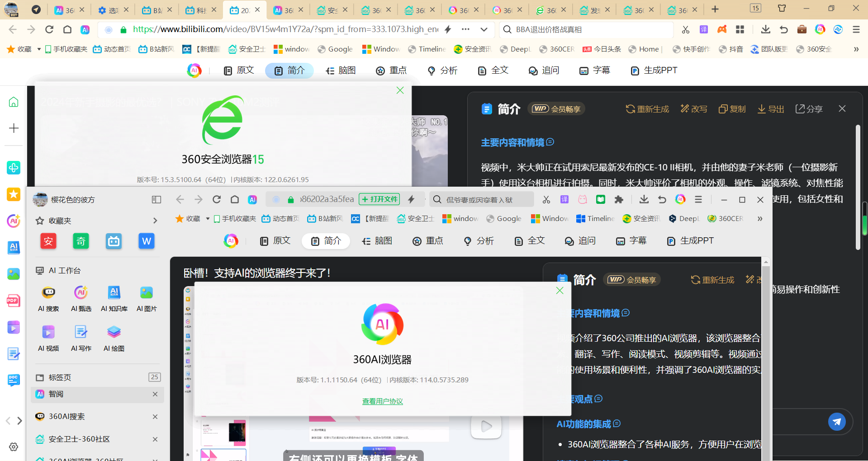Screen dimensions: 868x461
Task: Select 安全卫士-360社区 tab in side panel
Action: tap(97, 439)
